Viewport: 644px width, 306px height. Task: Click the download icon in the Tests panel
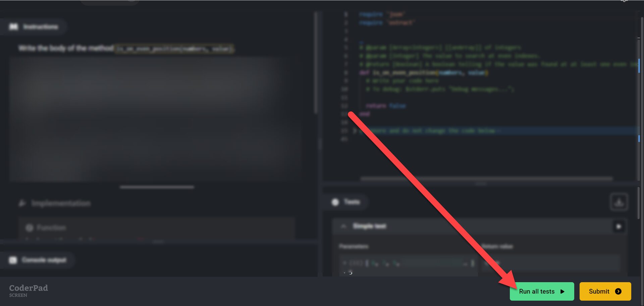tap(619, 202)
